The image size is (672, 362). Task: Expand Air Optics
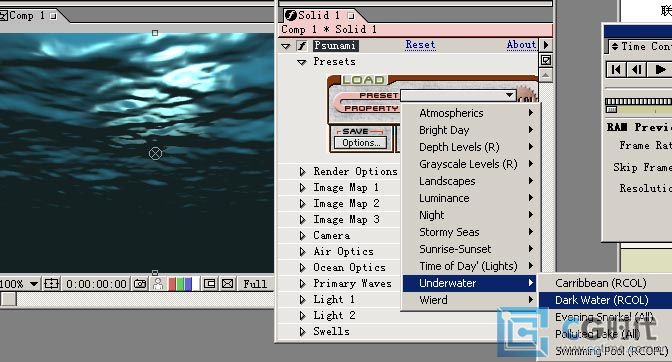coord(303,252)
